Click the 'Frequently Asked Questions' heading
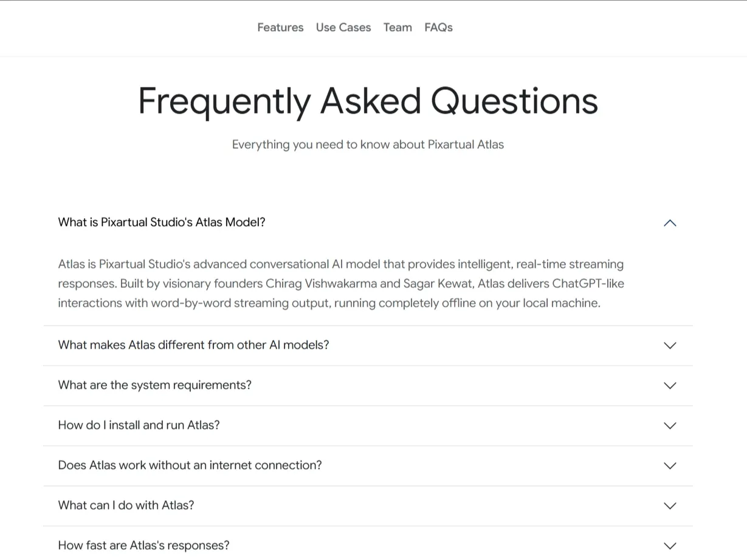747x560 pixels. [368, 101]
